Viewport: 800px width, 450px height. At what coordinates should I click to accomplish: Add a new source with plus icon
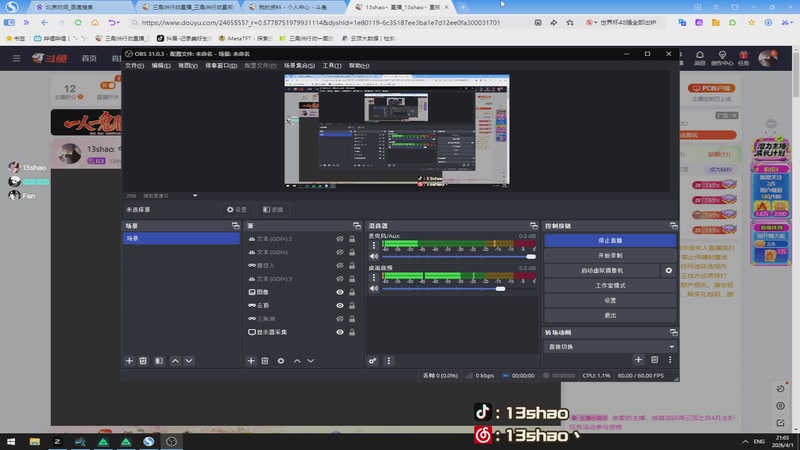[x=251, y=361]
